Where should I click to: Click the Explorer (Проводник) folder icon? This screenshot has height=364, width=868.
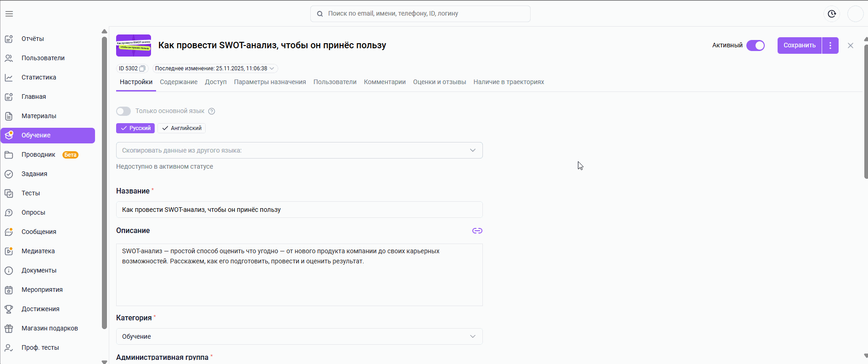point(9,155)
